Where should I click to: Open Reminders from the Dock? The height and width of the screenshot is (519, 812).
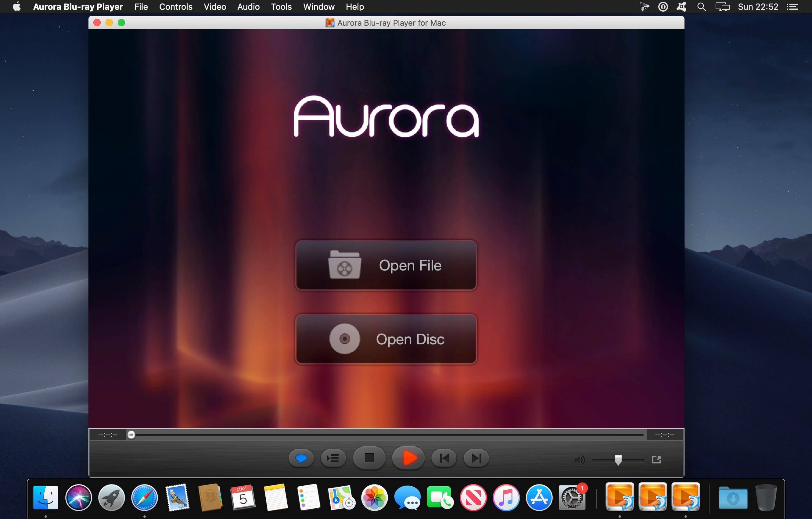(309, 497)
